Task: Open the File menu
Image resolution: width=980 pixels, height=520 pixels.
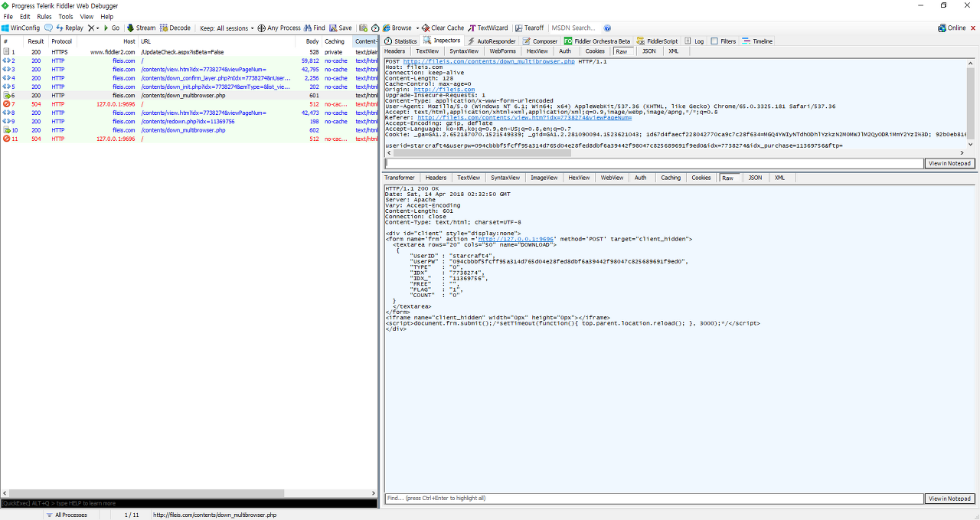Action: [8, 16]
